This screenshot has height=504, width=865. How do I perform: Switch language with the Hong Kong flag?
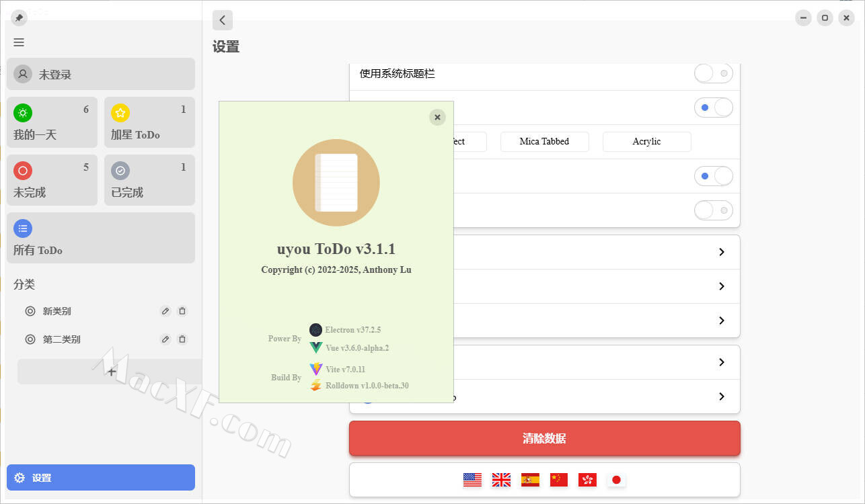point(587,480)
